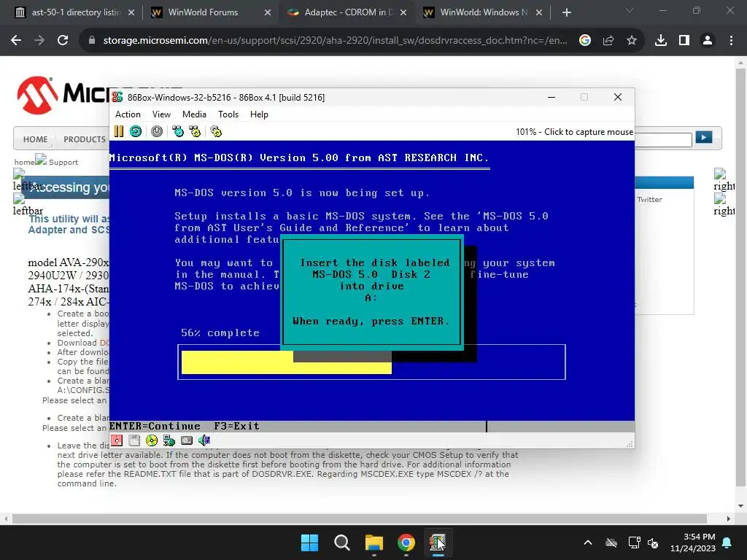Open the notification bell in the taskbar
Screen dimensions: 747x560
click(x=727, y=542)
